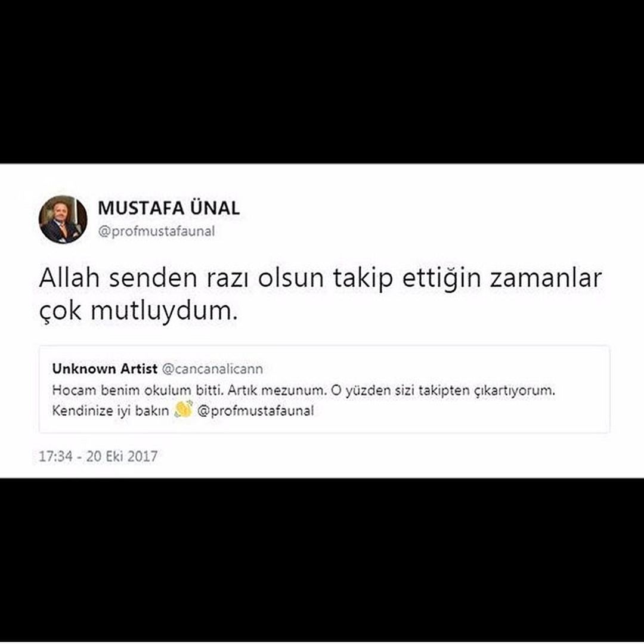The image size is (644, 644).
Task: Click the black letterbox below the tweet
Action: click(322, 561)
